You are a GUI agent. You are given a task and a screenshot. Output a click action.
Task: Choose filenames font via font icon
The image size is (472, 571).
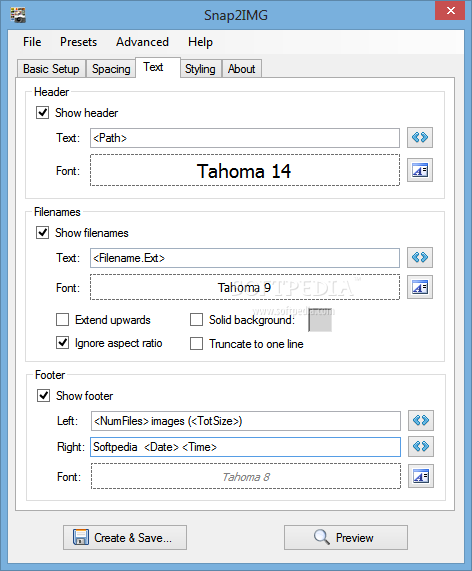pos(420,287)
